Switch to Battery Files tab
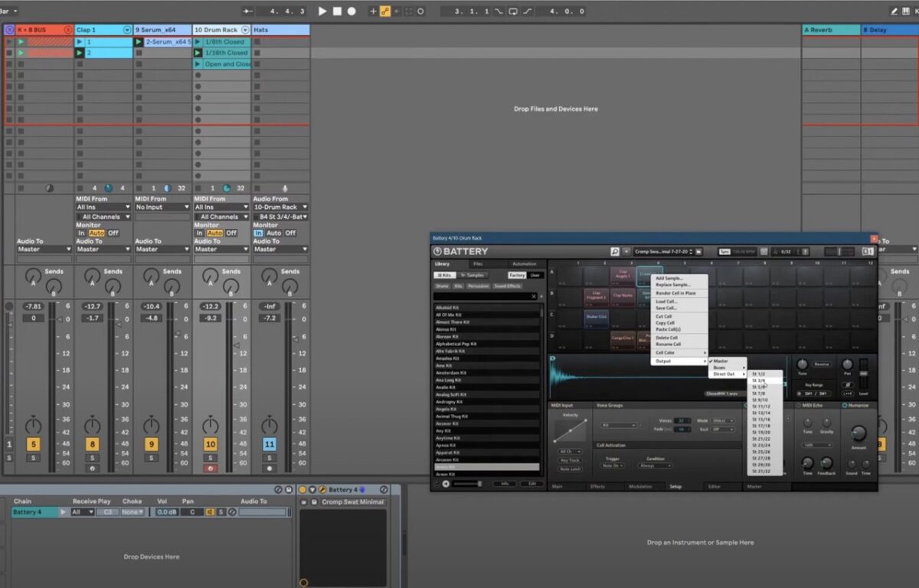 click(x=478, y=264)
